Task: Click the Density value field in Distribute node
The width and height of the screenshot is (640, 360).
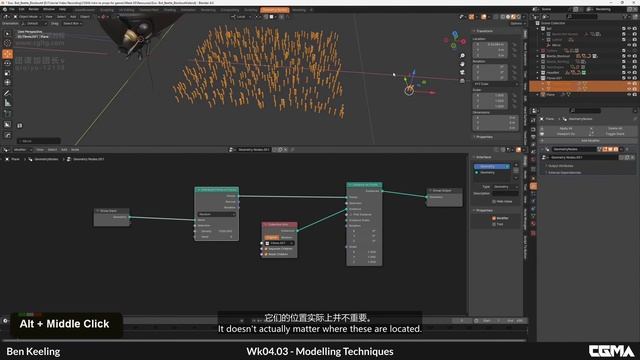Action: 217,231
